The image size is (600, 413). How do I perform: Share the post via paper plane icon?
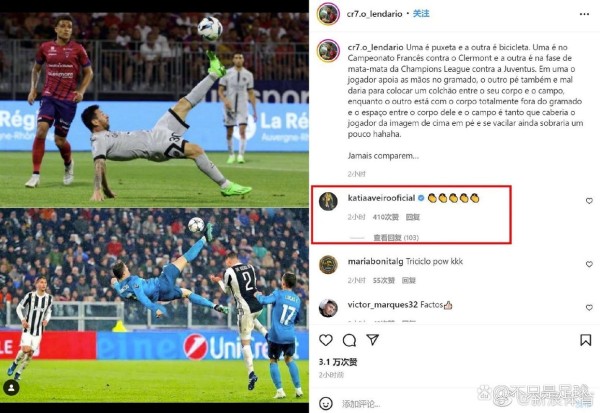tap(372, 340)
